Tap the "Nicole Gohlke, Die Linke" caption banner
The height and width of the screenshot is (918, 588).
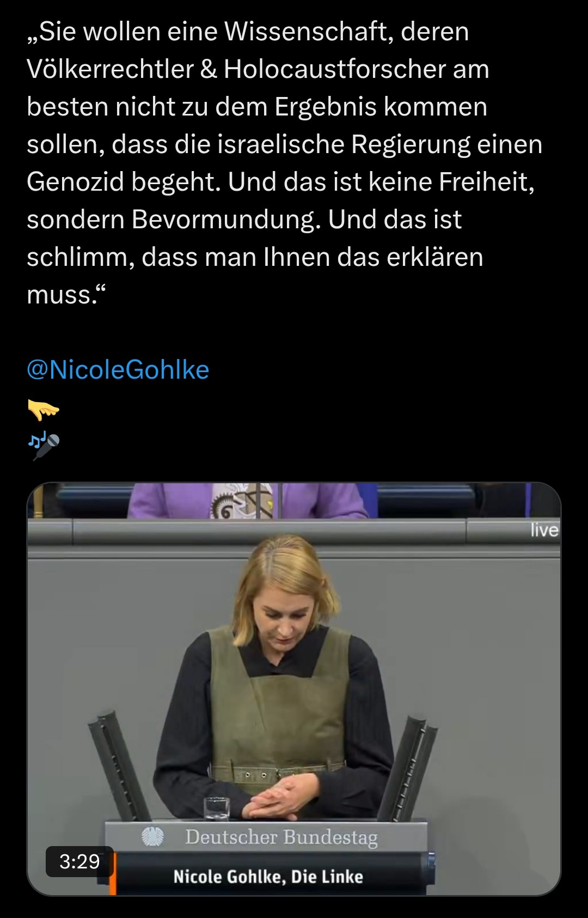(x=268, y=877)
